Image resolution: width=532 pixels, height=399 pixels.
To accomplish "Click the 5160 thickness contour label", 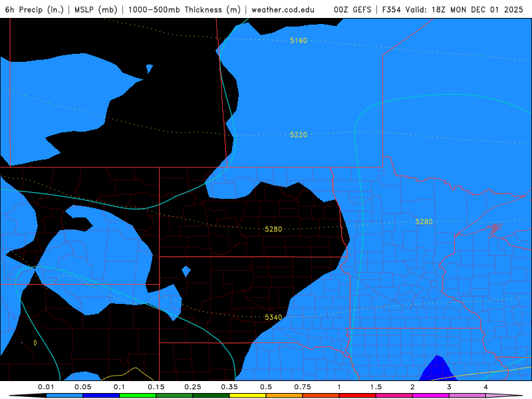I will [299, 41].
